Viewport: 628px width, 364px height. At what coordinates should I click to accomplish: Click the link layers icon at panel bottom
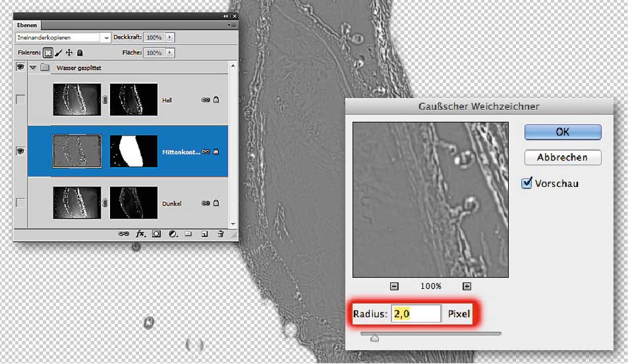tap(124, 234)
